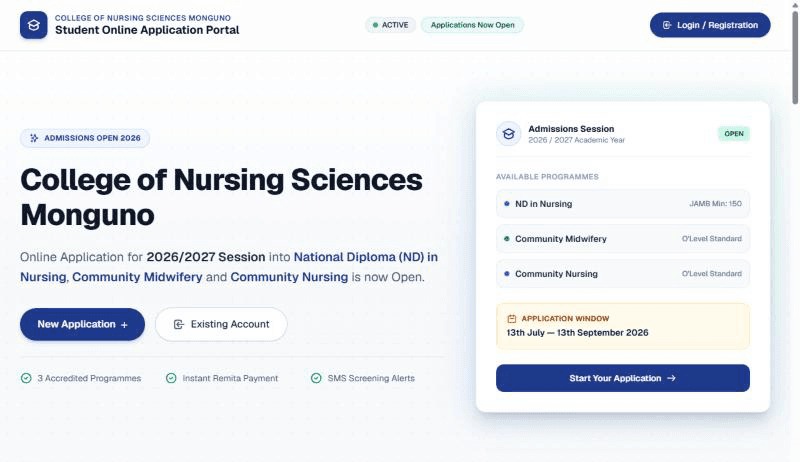800x462 pixels.
Task: Click the checkmark beside SMS Screening Alerts
Action: coord(316,378)
